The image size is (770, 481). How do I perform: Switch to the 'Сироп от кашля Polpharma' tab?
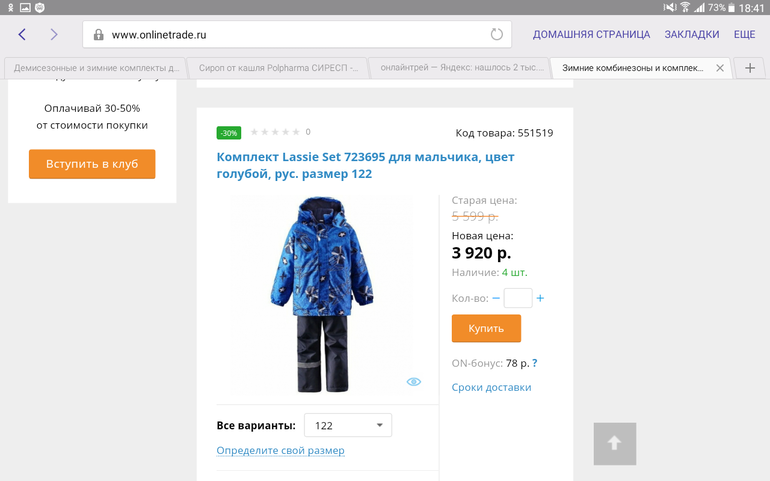274,69
